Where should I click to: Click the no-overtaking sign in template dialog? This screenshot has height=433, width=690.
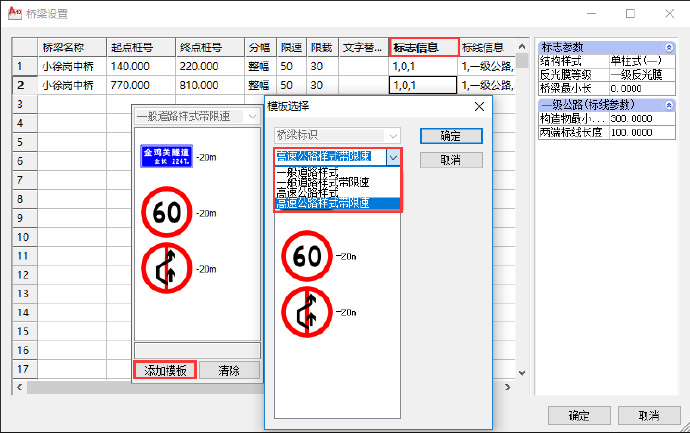pyautogui.click(x=307, y=311)
